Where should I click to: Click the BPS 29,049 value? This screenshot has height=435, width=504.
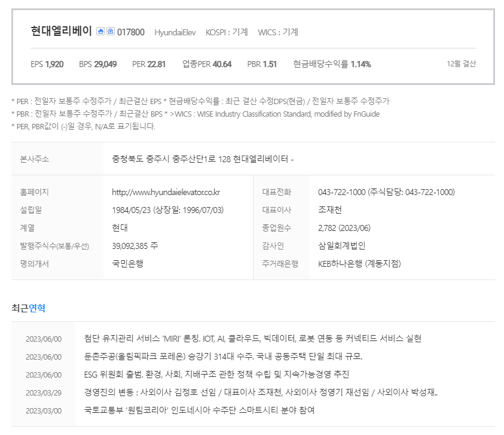tap(97, 65)
